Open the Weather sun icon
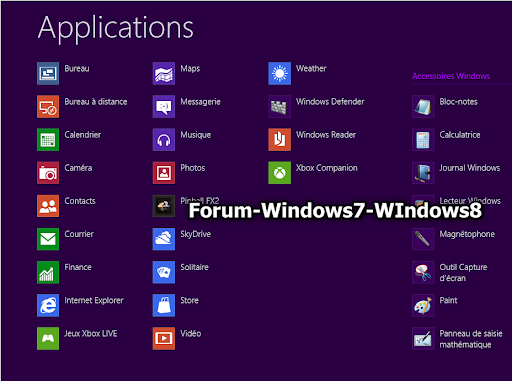This screenshot has width=512, height=381. [279, 73]
